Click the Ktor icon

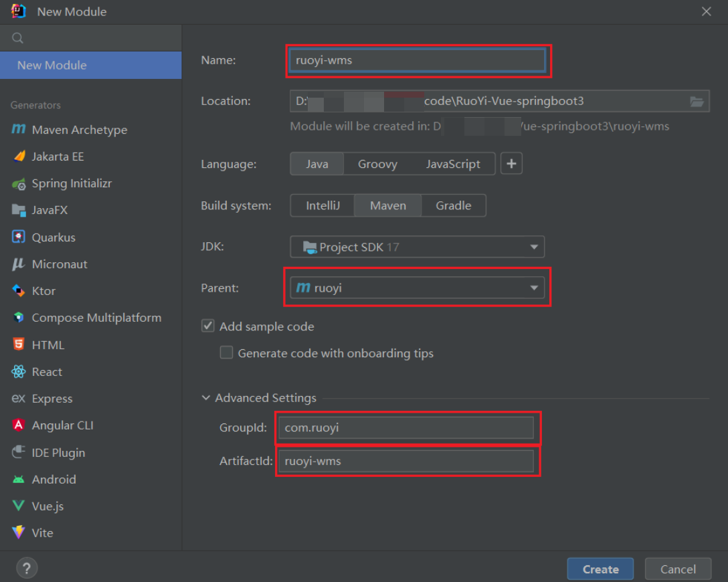pyautogui.click(x=19, y=291)
